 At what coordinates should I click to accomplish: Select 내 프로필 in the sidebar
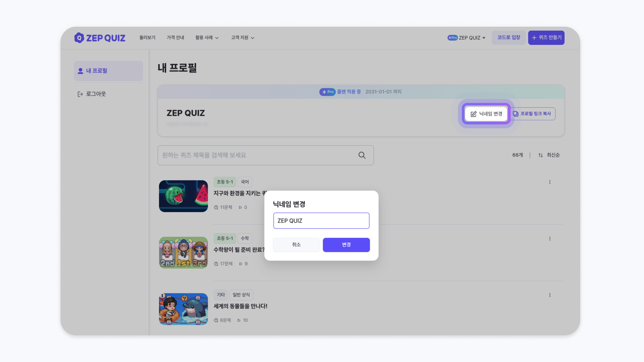108,71
